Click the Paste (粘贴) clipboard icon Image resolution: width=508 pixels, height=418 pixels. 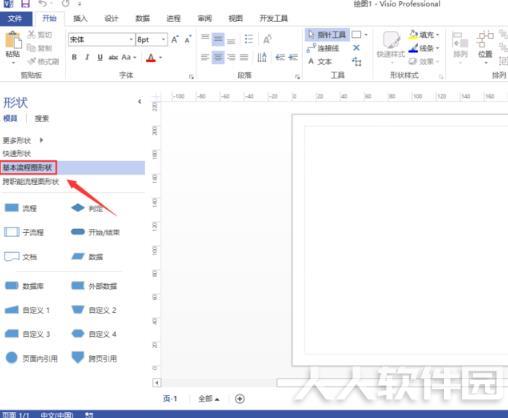click(13, 42)
